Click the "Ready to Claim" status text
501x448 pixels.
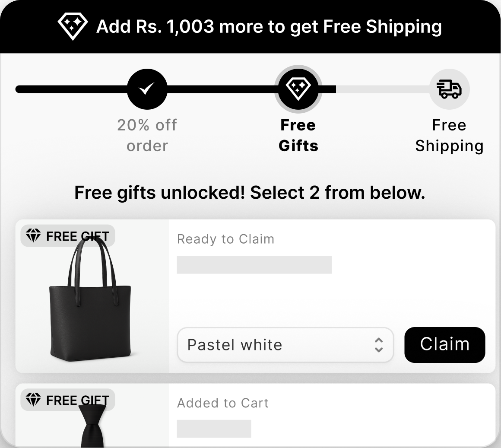225,239
